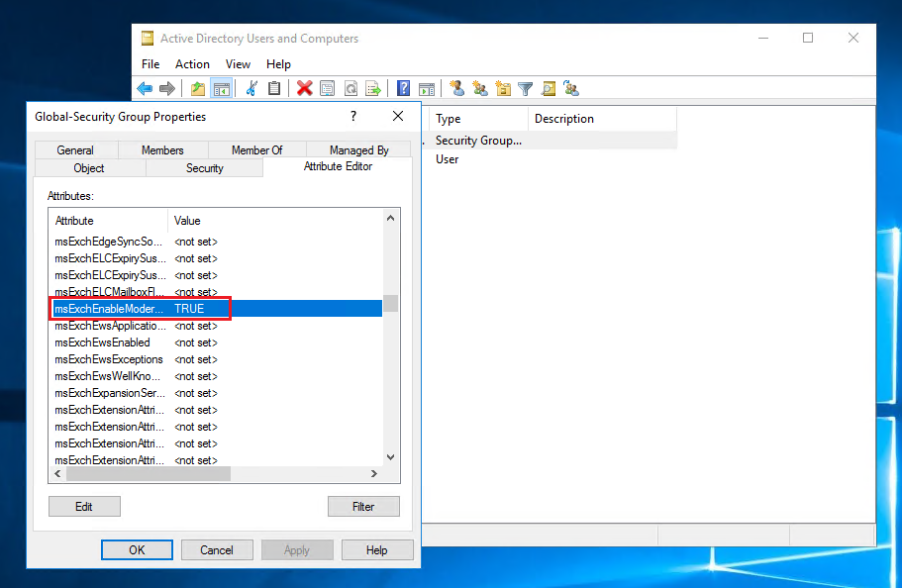Select the msExchELCMailboxFl... attribute row
The width and height of the screenshot is (902, 588).
(x=216, y=292)
